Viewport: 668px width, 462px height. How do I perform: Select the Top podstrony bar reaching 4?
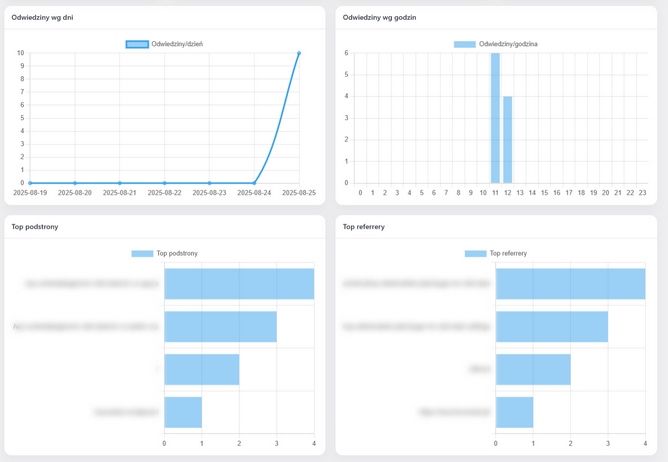click(x=239, y=284)
